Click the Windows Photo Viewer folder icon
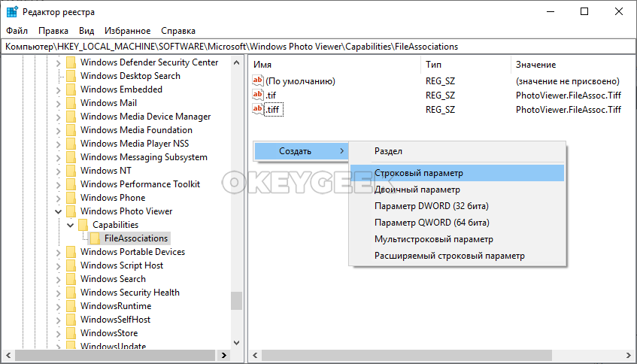Viewport: 637px width, 364px height. point(71,211)
